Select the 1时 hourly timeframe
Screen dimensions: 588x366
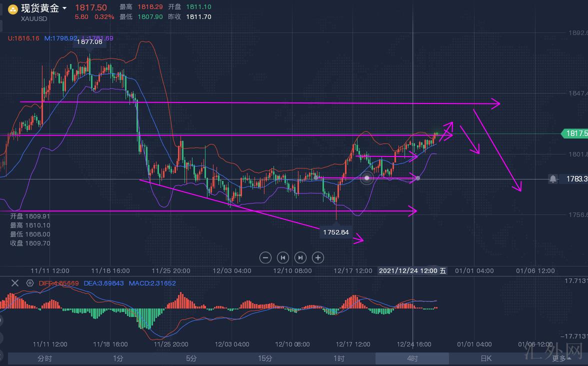[338, 358]
